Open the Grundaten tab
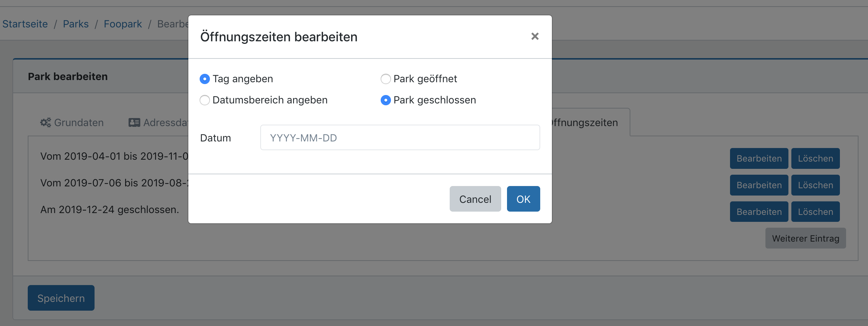 coord(78,122)
